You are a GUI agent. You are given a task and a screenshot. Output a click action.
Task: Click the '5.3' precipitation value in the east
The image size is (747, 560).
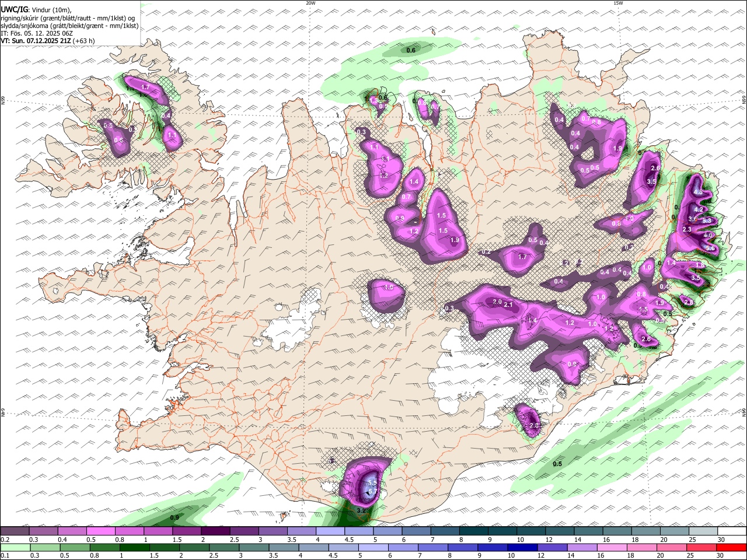(x=707, y=220)
